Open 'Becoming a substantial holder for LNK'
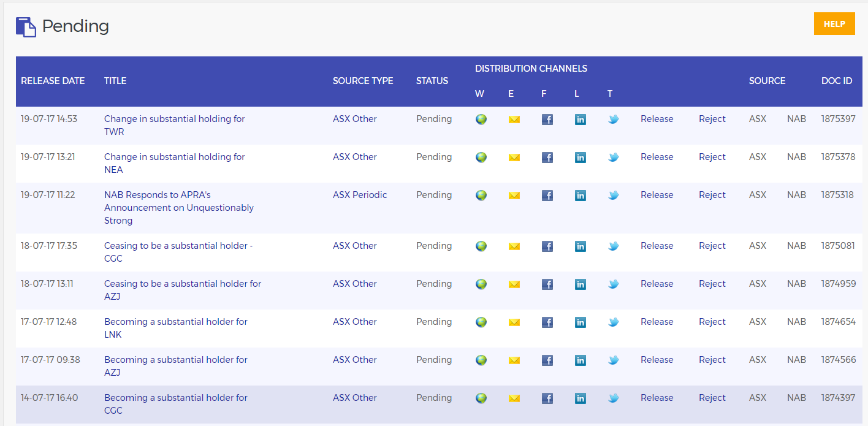Viewport: 868px width, 426px height. coord(176,328)
